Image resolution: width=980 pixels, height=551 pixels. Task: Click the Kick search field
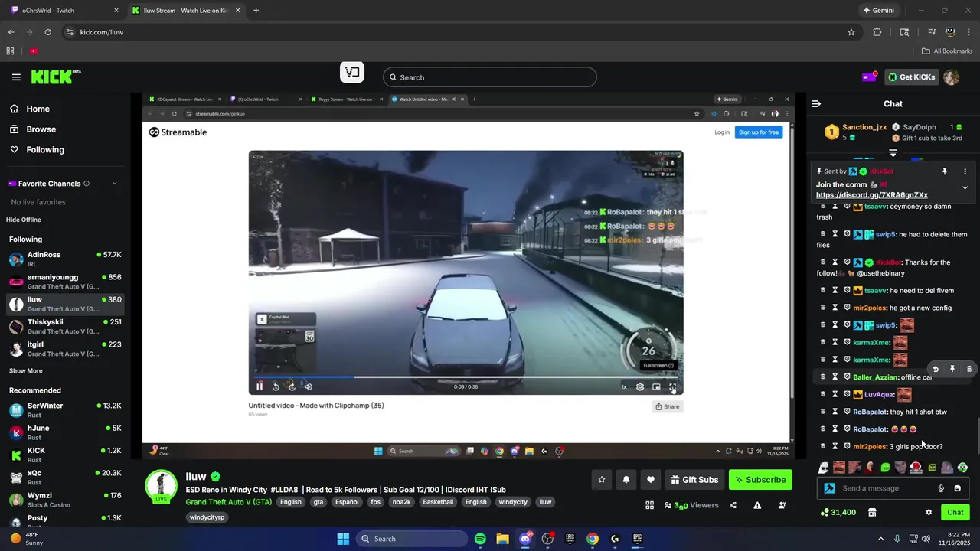(489, 77)
